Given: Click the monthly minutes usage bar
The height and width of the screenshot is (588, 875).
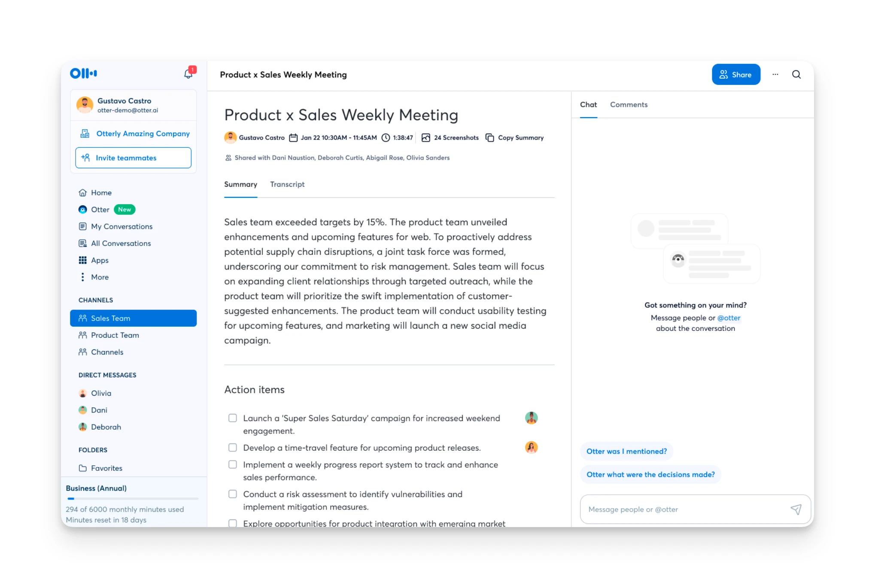Looking at the screenshot, I should coord(133,499).
